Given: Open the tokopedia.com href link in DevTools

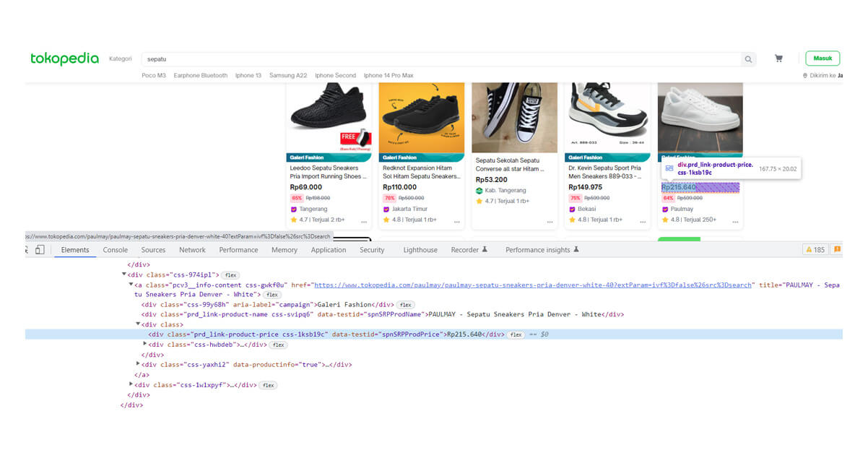Looking at the screenshot, I should pyautogui.click(x=534, y=285).
